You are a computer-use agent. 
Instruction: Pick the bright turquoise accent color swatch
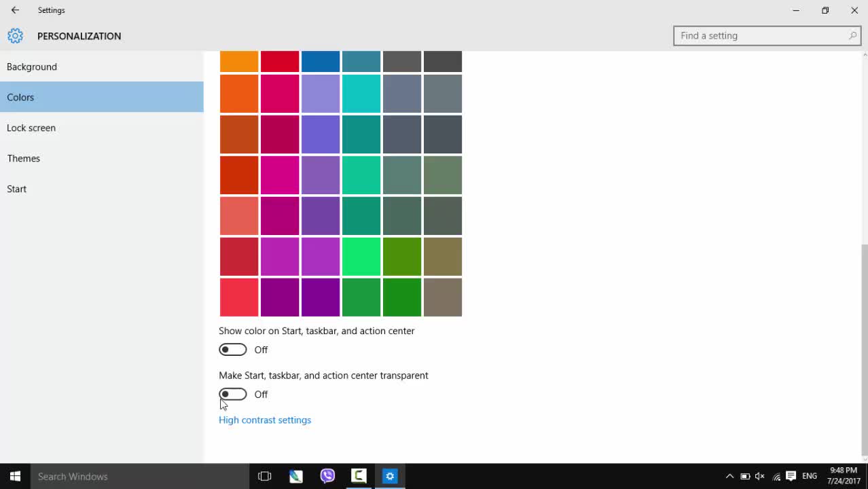361,94
